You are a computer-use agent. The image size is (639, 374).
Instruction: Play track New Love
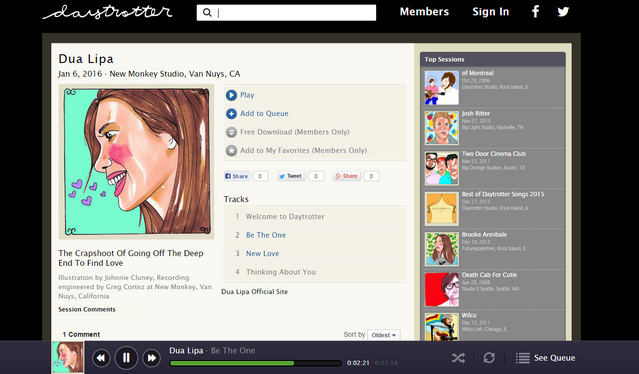pyautogui.click(x=262, y=253)
